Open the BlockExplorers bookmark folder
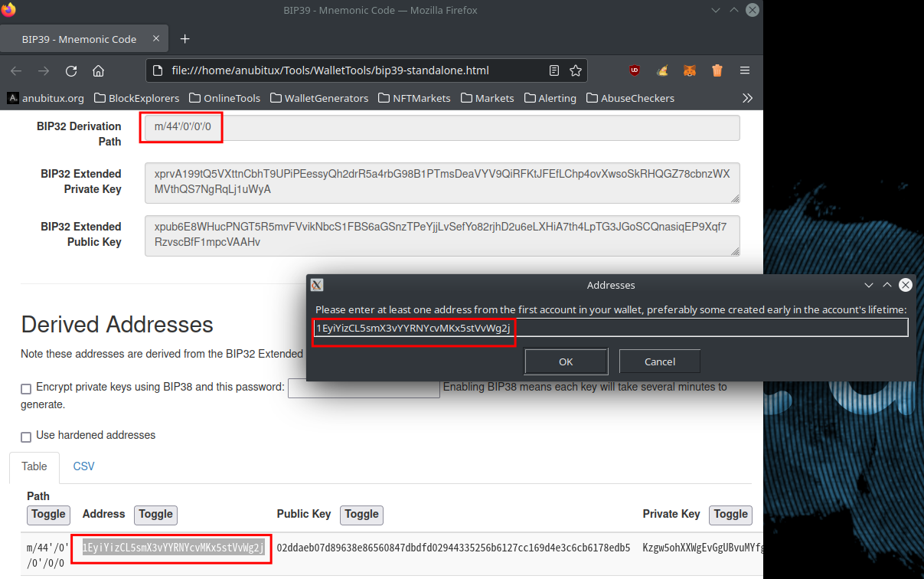This screenshot has width=924, height=579. click(x=136, y=98)
